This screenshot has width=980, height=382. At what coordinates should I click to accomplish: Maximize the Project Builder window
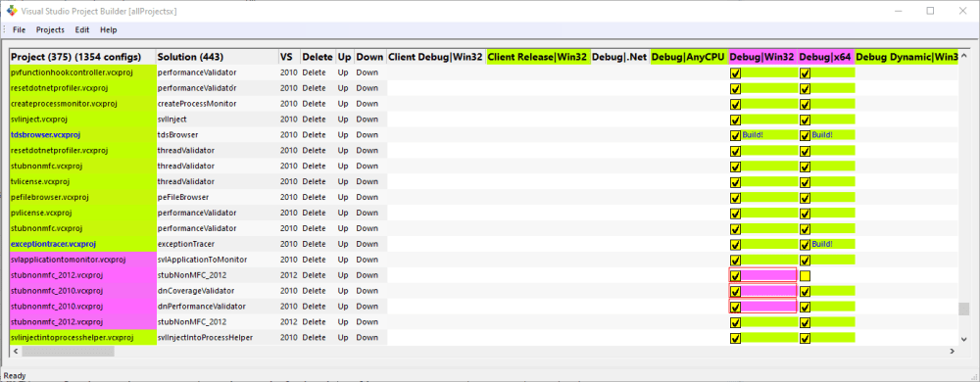(930, 11)
